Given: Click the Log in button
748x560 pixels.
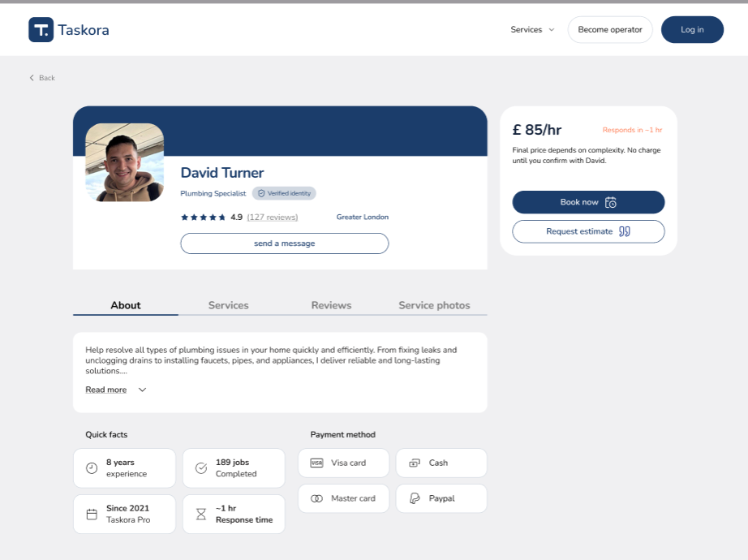Looking at the screenshot, I should [692, 29].
